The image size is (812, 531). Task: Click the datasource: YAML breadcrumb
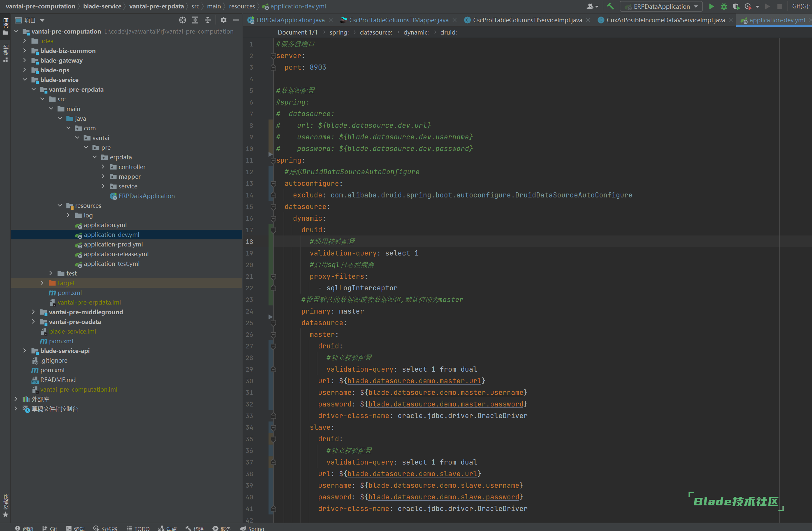point(376,32)
